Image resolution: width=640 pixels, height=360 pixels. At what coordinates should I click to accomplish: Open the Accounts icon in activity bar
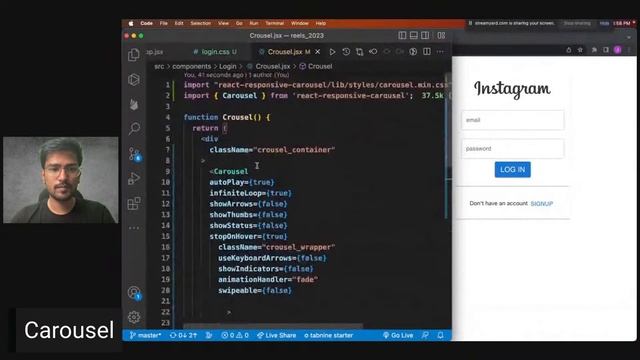(x=134, y=293)
